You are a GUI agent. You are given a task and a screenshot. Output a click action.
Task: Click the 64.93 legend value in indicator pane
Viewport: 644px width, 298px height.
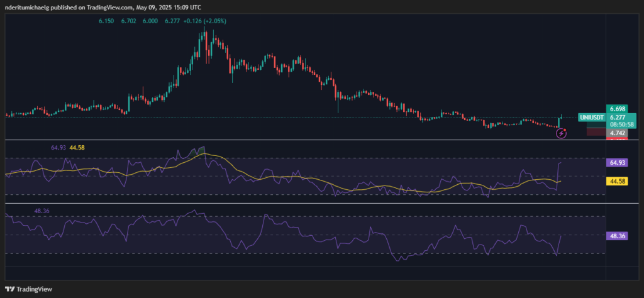coord(58,147)
